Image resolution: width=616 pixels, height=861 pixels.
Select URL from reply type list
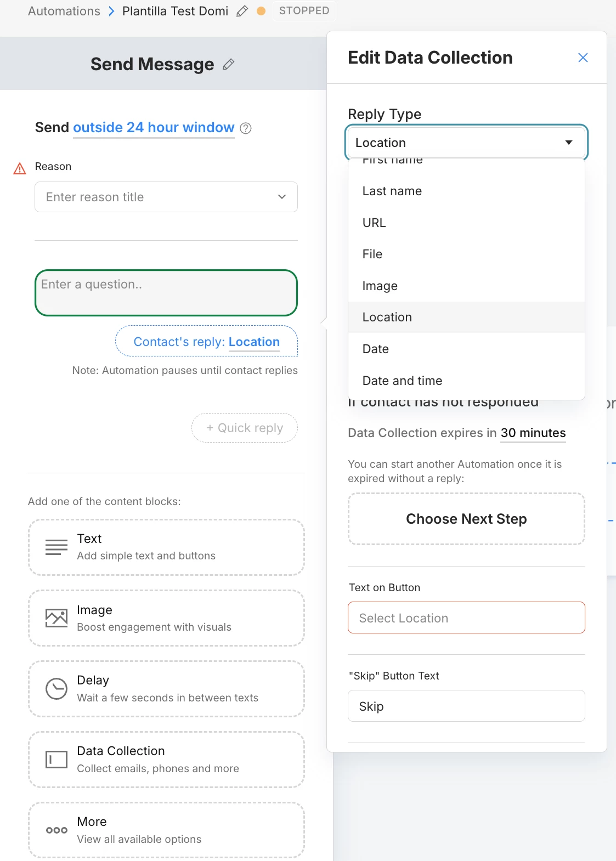tap(374, 223)
